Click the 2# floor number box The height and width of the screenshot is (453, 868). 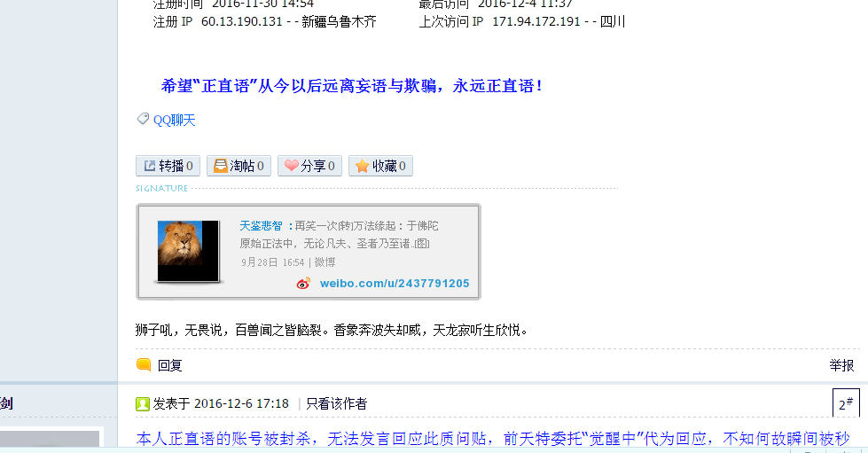point(846,403)
